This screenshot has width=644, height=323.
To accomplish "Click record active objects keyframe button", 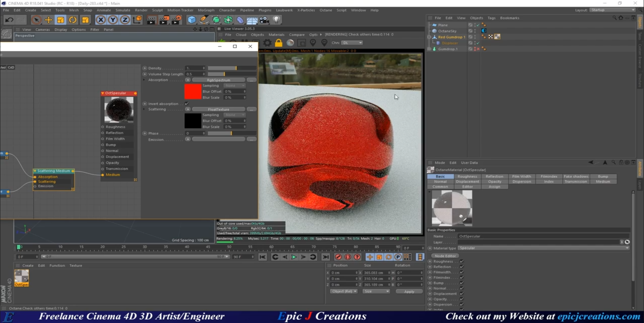I will click(338, 257).
